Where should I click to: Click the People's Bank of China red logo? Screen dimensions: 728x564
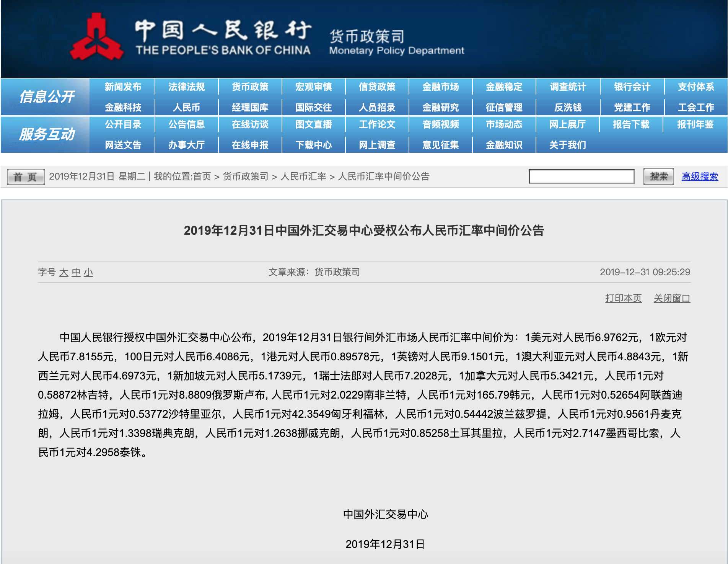pos(97,37)
